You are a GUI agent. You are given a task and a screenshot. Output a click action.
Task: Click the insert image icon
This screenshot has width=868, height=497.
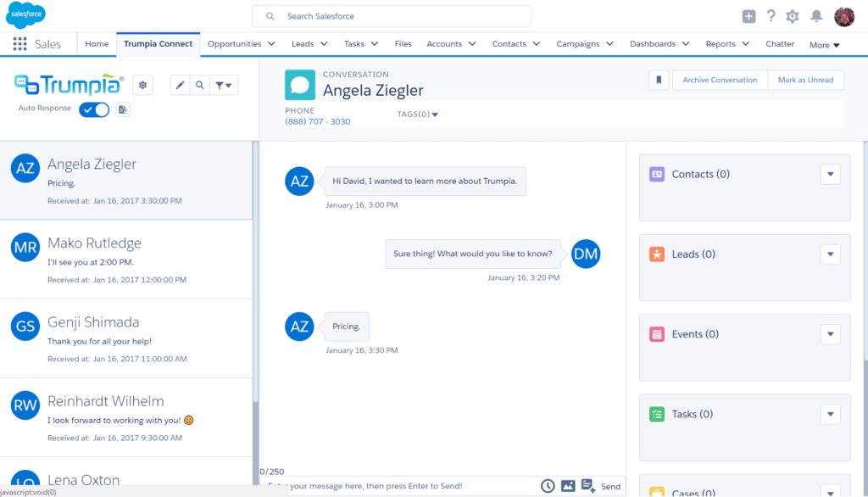click(568, 486)
